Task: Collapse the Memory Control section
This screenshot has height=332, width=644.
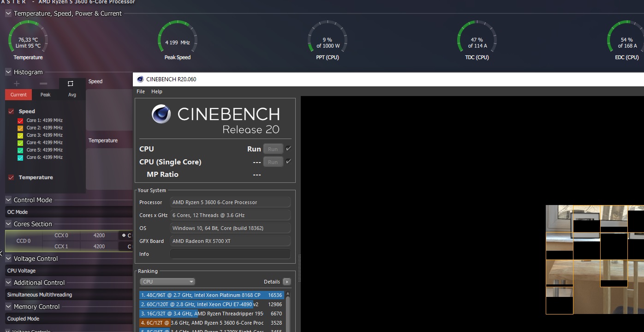Action: point(8,307)
